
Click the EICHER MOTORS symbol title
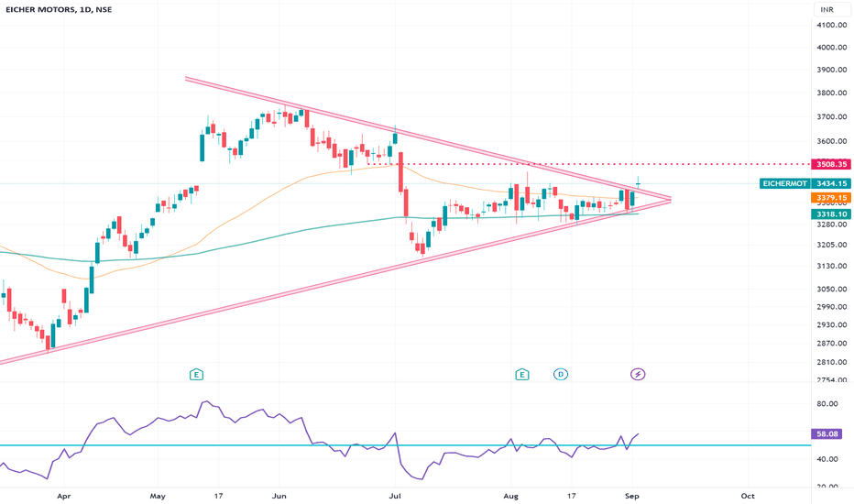coord(57,9)
